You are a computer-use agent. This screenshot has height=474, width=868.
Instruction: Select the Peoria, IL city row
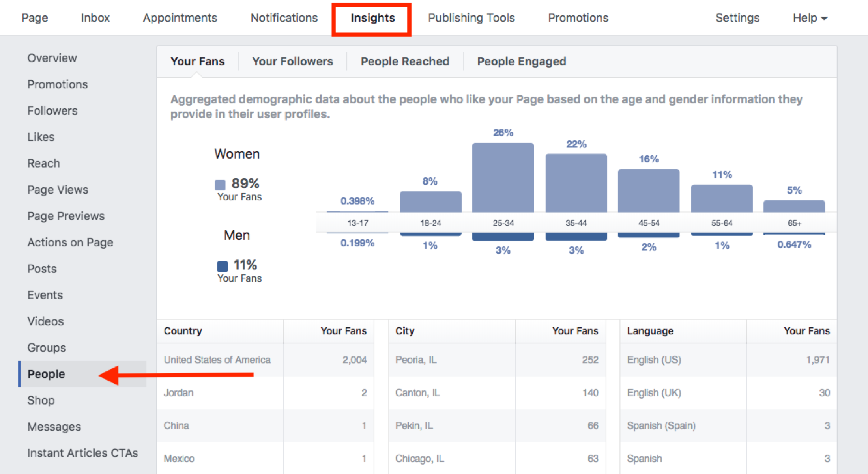497,360
